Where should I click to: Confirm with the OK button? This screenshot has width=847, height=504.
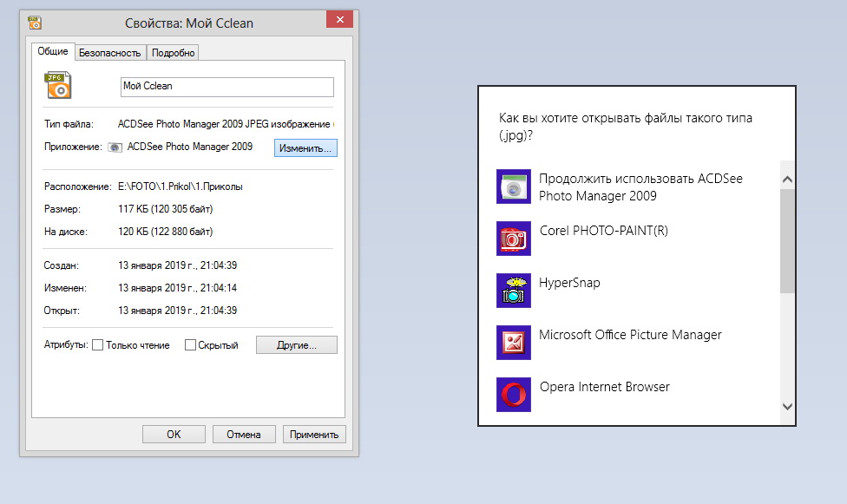pyautogui.click(x=174, y=435)
